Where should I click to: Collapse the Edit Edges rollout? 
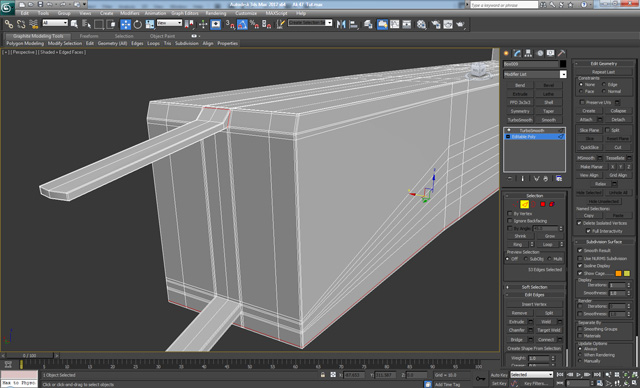tap(534, 295)
